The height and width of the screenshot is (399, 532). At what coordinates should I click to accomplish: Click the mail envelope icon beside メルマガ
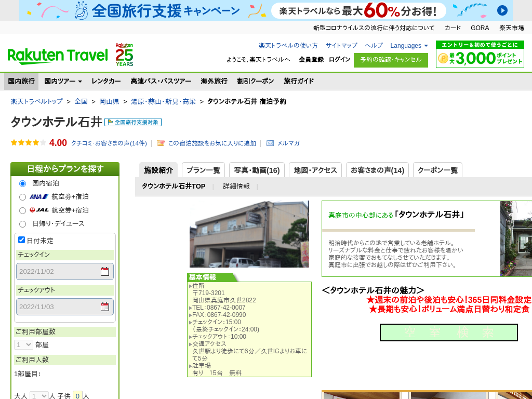tap(270, 143)
